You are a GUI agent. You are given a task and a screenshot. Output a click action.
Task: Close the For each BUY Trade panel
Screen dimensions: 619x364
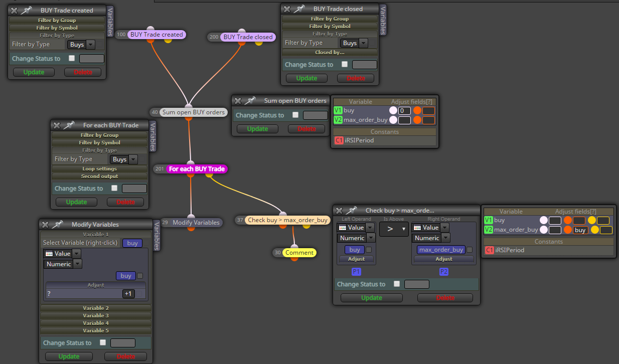click(x=57, y=125)
